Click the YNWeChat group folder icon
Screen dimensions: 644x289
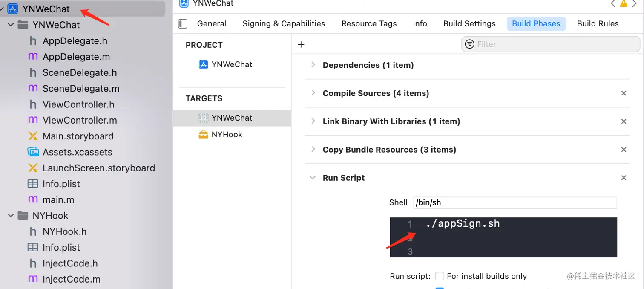pyautogui.click(x=23, y=25)
